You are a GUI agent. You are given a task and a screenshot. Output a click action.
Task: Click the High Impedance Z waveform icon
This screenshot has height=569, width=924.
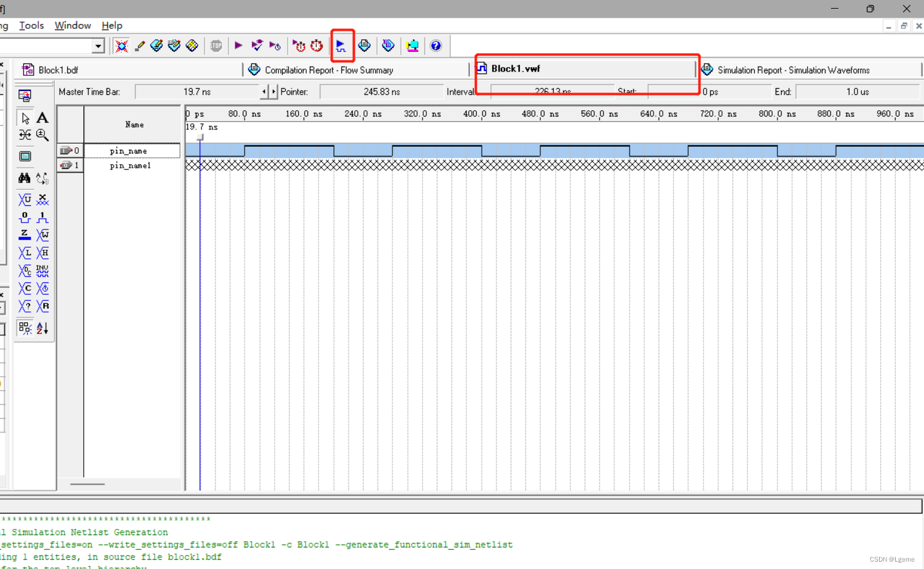pos(25,235)
